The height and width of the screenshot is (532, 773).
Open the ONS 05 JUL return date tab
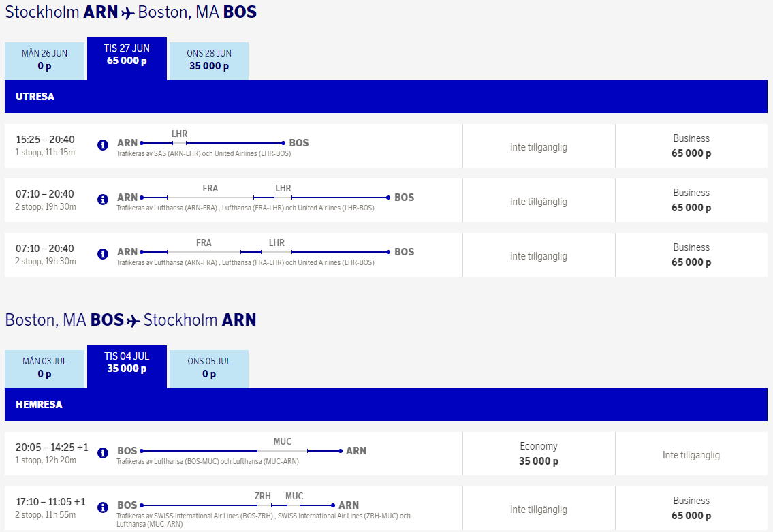(208, 368)
